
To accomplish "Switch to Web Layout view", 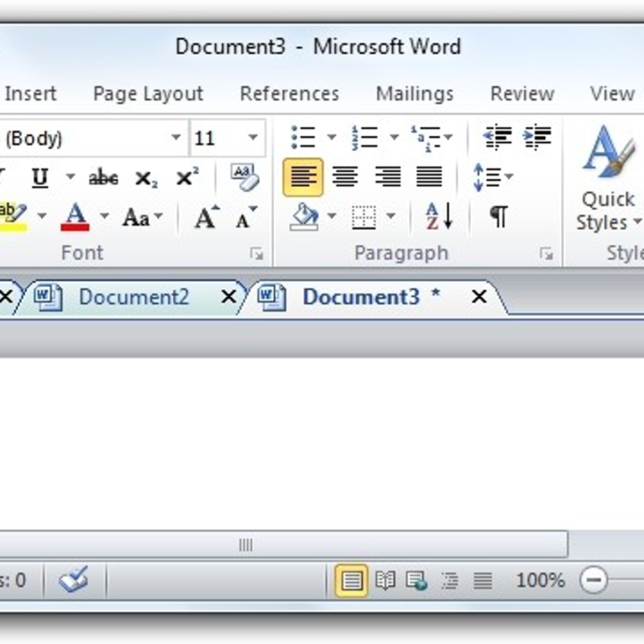I will coord(417,581).
